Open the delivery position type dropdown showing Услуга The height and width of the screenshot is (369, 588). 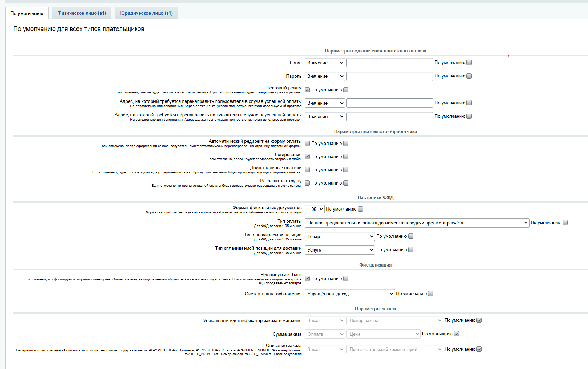tap(339, 250)
